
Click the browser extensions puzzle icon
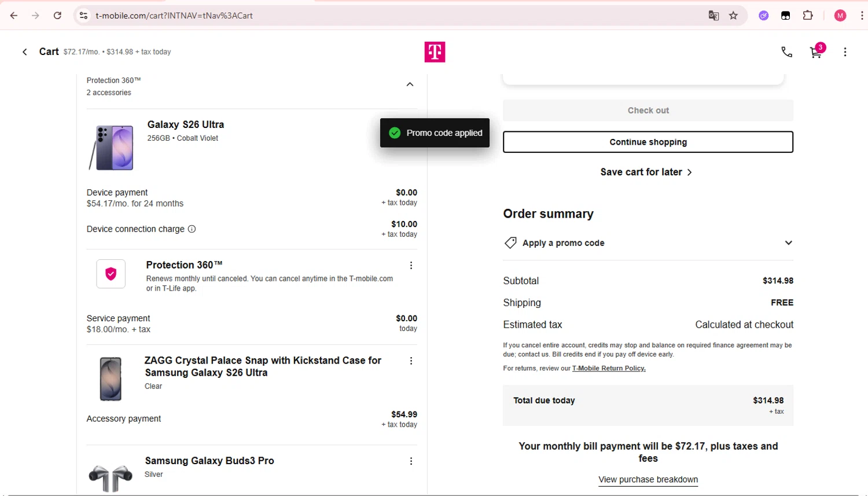tap(808, 16)
